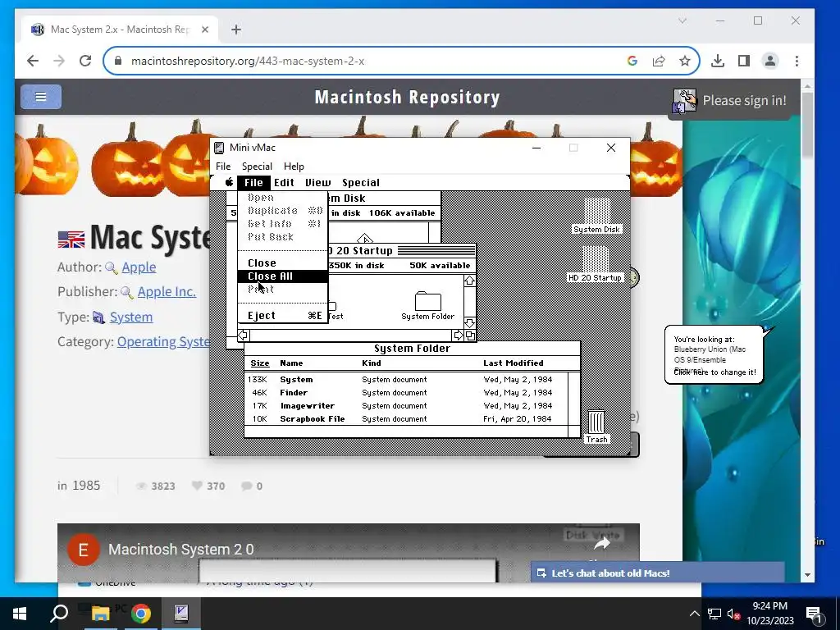Open Mini vMac window's File menu

pos(223,167)
